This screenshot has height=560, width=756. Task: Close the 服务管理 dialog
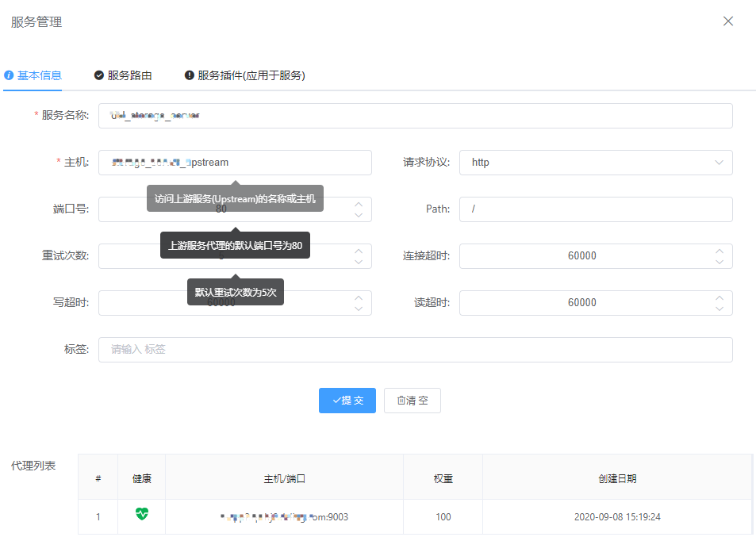click(728, 21)
